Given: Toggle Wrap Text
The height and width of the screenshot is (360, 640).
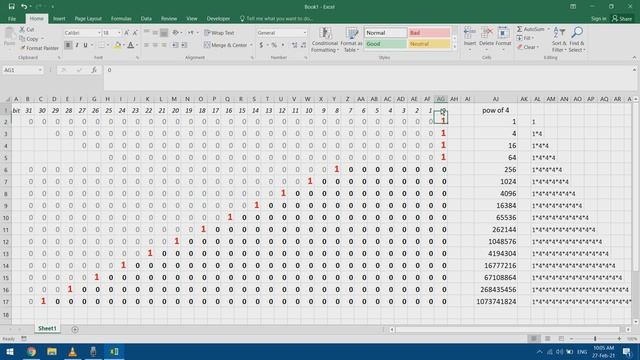Looking at the screenshot, I should coord(220,33).
